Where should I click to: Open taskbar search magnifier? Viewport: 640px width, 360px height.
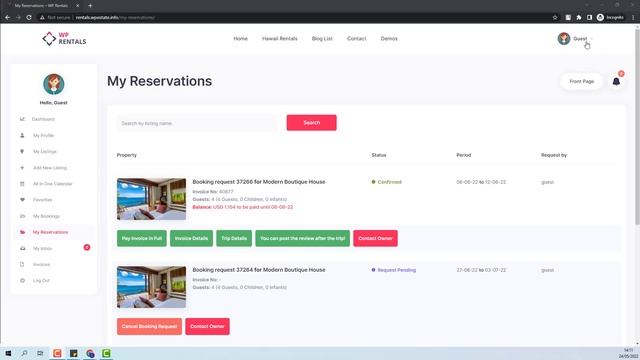pos(24,353)
